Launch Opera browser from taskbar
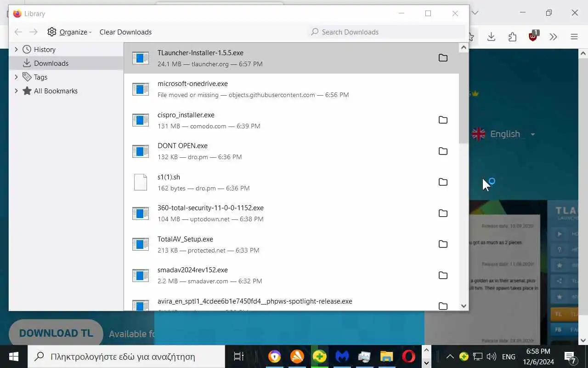 (409, 356)
